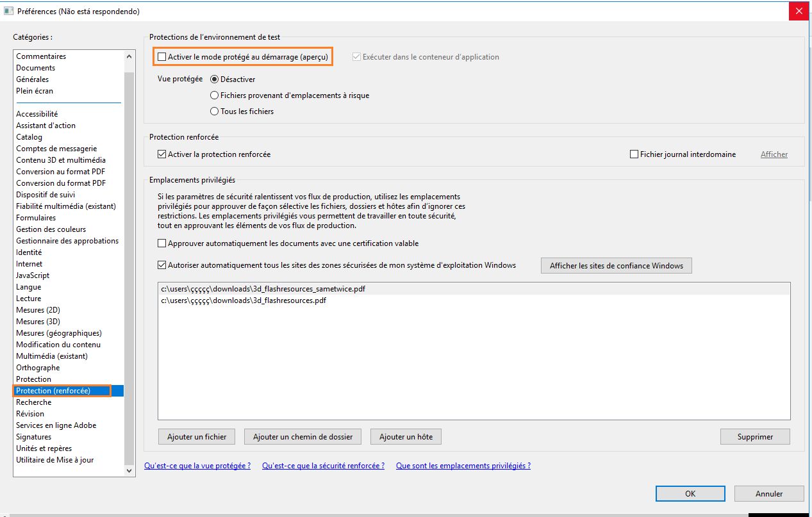Viewport: 812px width, 517px height.
Task: Select 'Mesures (3D)' category
Action: pos(38,322)
